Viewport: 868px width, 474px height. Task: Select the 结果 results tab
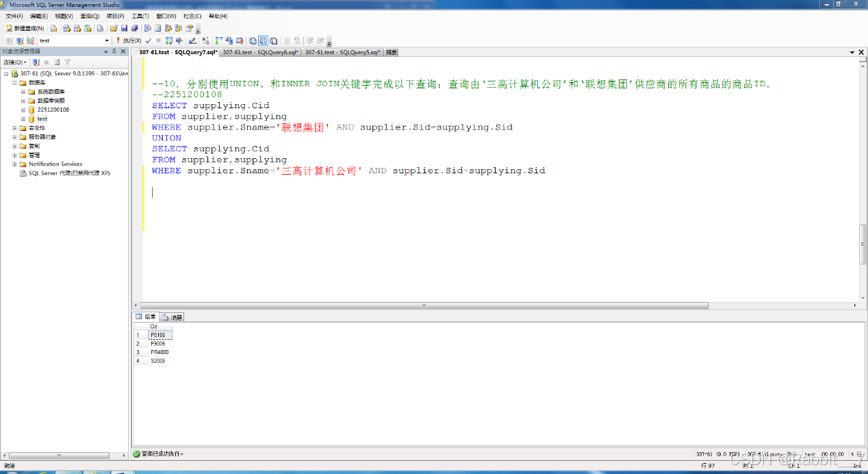(x=146, y=317)
